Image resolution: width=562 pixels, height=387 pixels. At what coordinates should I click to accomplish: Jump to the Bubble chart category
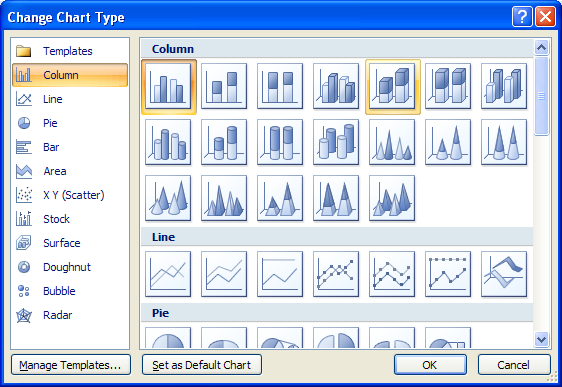pyautogui.click(x=70, y=291)
